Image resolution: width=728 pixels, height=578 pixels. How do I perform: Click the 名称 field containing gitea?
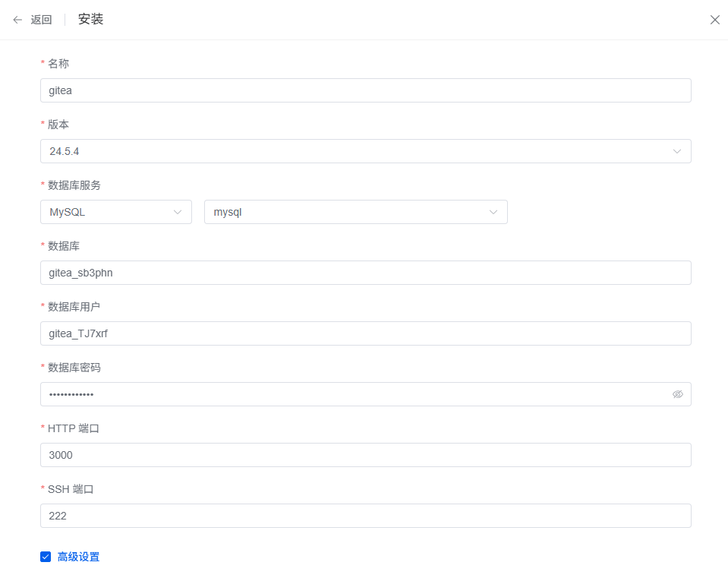pos(365,90)
